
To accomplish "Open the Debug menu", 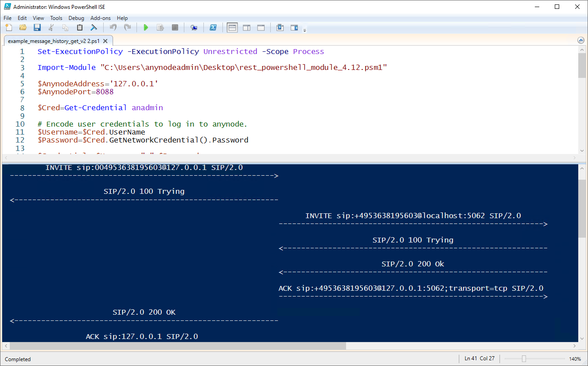I will 76,18.
